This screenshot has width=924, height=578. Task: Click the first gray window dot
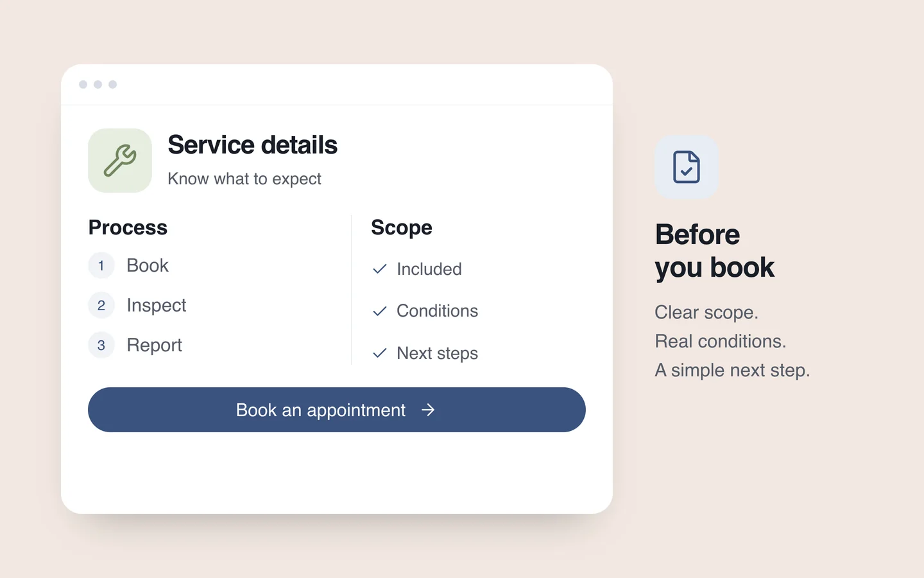click(83, 84)
